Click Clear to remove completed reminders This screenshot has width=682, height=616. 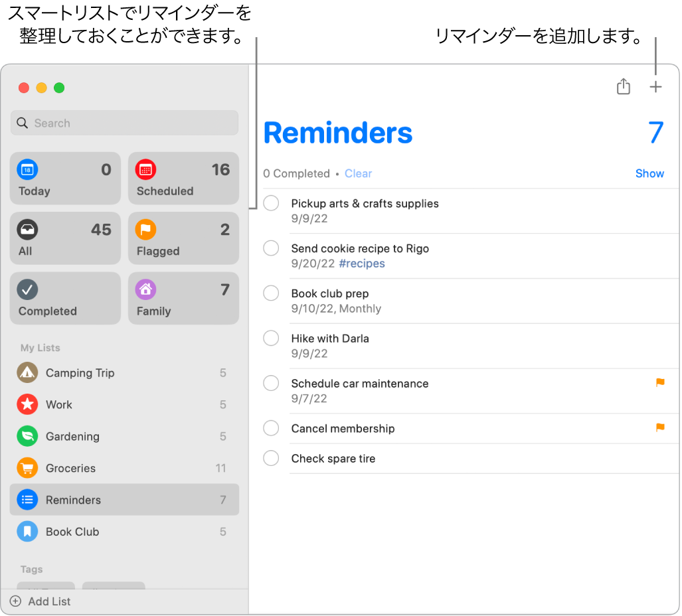click(x=358, y=173)
